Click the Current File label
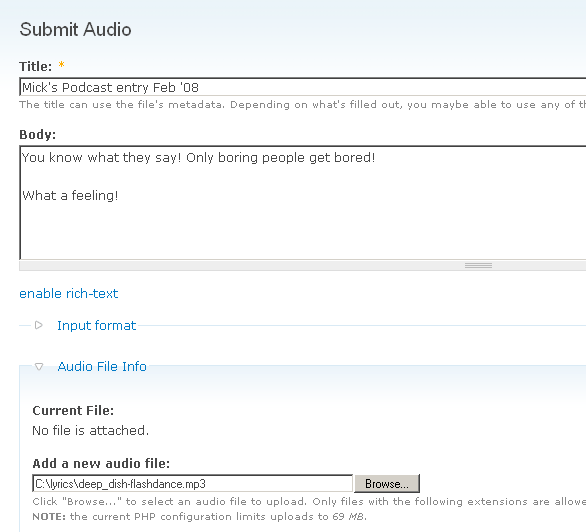Viewport: 586px width, 532px height. pos(73,411)
